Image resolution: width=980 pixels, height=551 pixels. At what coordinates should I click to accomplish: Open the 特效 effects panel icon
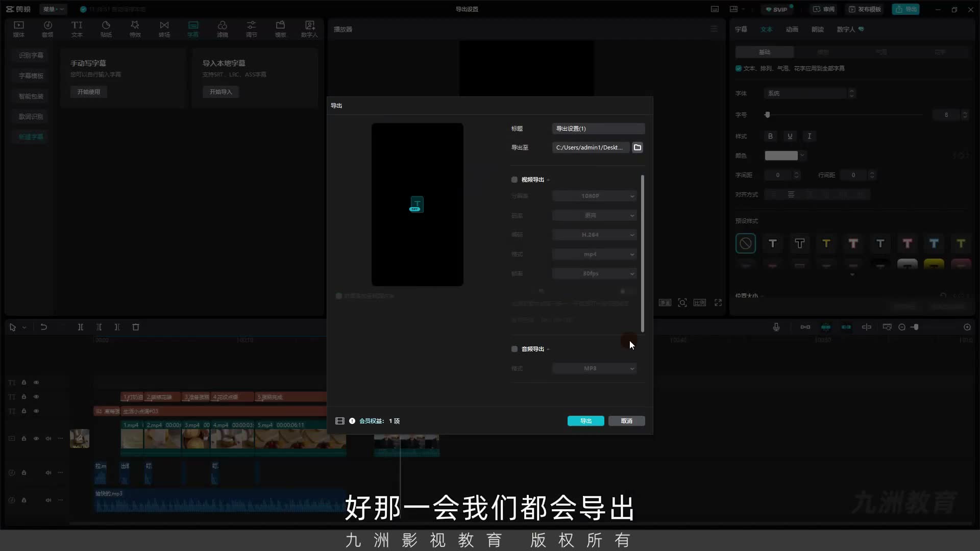[x=135, y=29]
